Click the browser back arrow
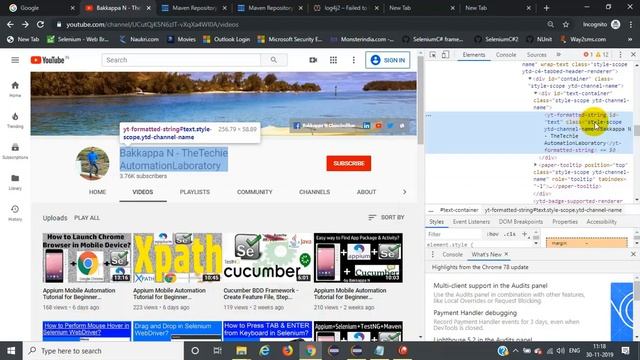This screenshot has height=360, width=640. coord(10,24)
